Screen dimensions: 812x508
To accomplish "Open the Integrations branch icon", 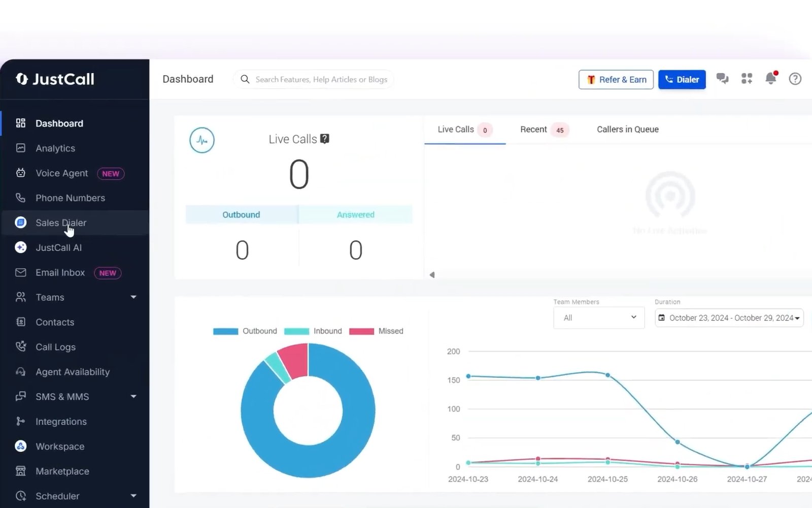I will [x=21, y=421].
